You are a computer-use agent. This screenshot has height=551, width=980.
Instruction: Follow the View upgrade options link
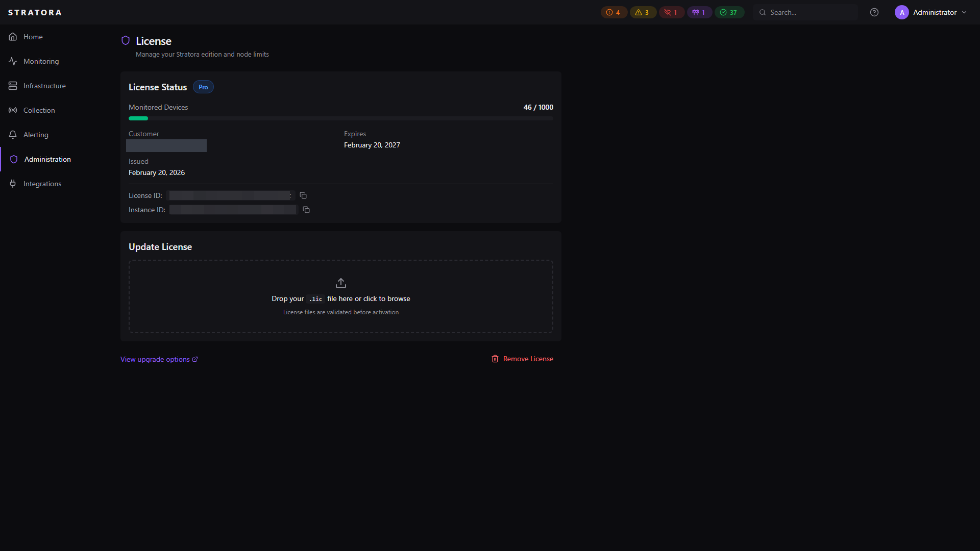159,359
